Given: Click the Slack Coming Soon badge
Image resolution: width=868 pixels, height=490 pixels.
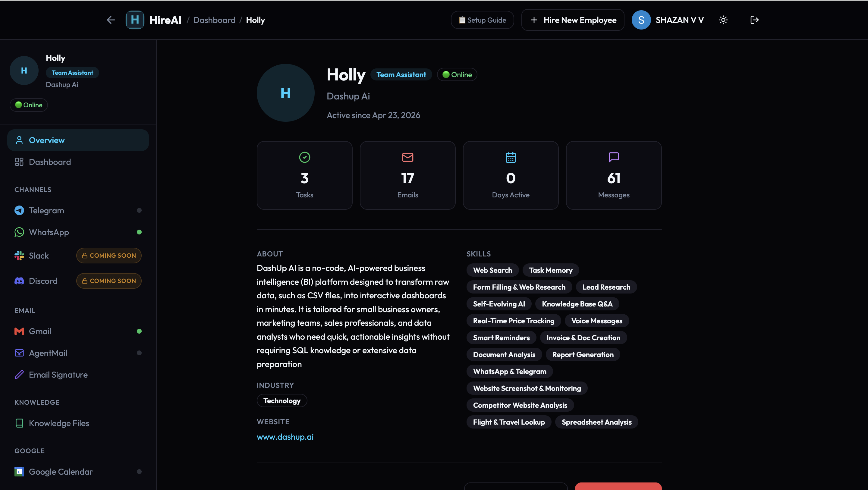Looking at the screenshot, I should click(109, 256).
